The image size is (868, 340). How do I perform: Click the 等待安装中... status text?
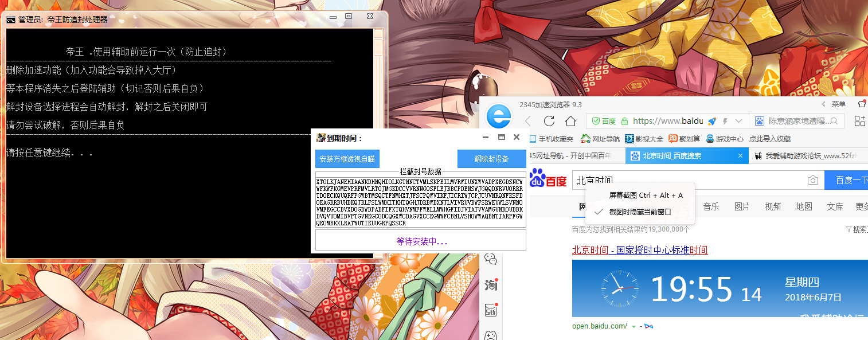pos(421,241)
